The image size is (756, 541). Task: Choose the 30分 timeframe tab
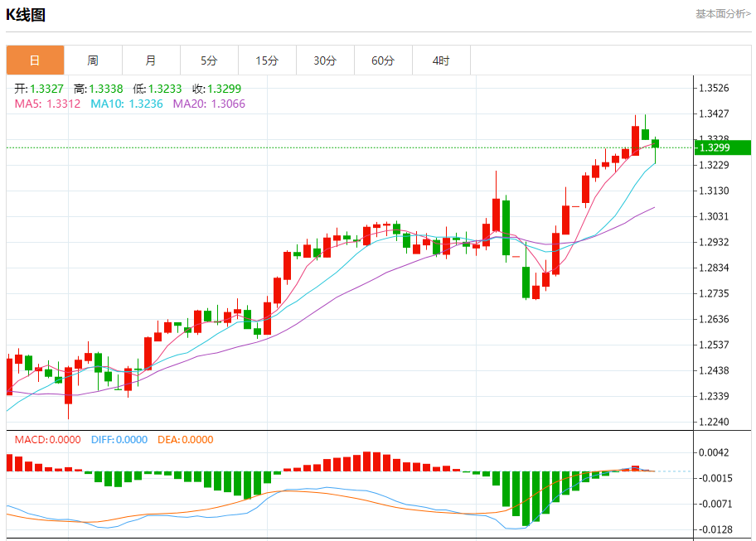pyautogui.click(x=325, y=60)
